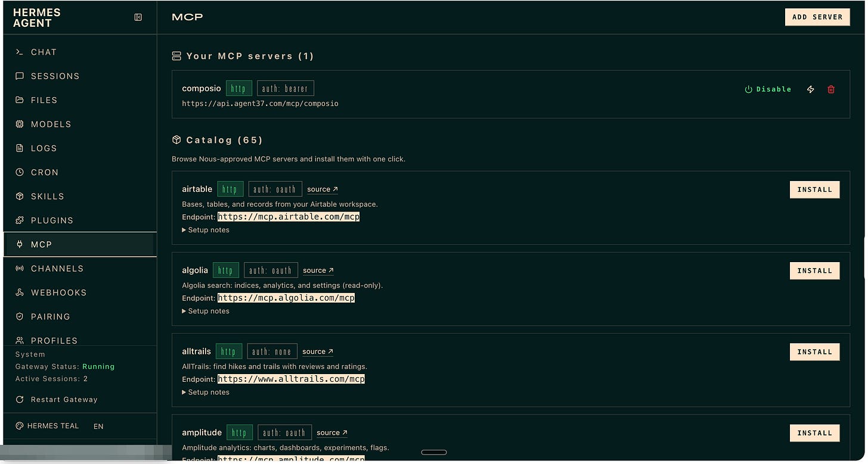Go to Sessions in the sidebar
Image resolution: width=868 pixels, height=464 pixels.
pos(80,76)
